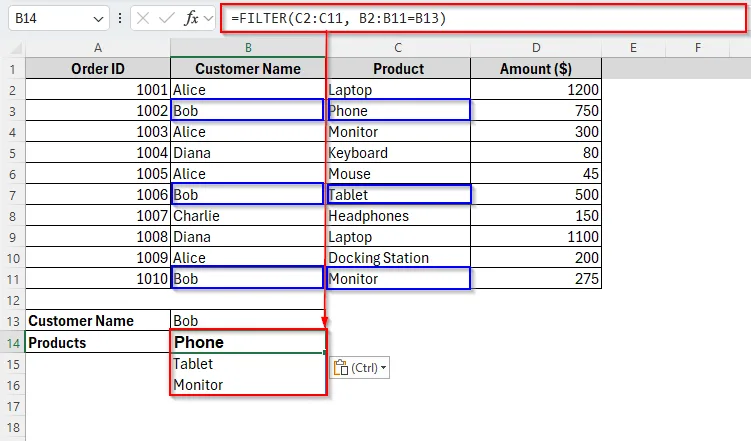Viewport: 751px width, 441px height.
Task: Expand the function list arrow beside fx
Action: [208, 18]
